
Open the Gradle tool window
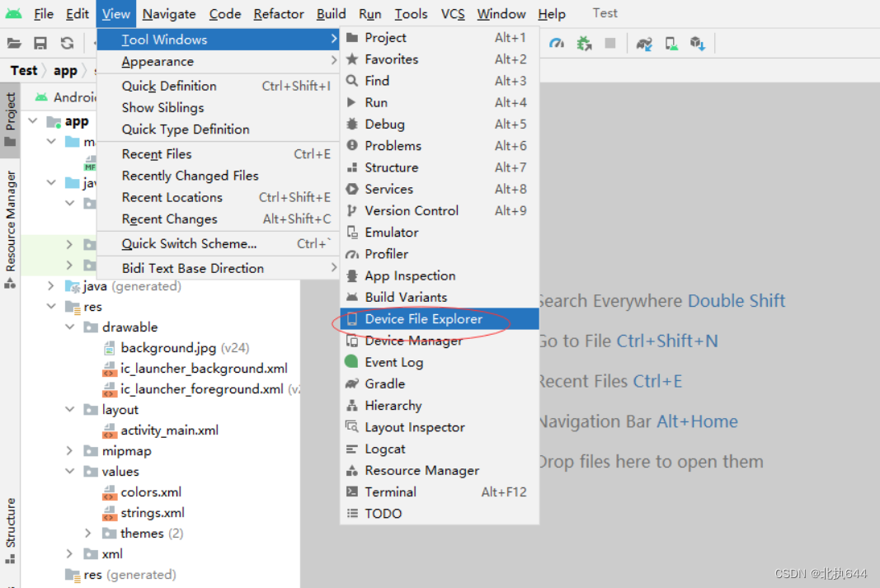pos(440,383)
